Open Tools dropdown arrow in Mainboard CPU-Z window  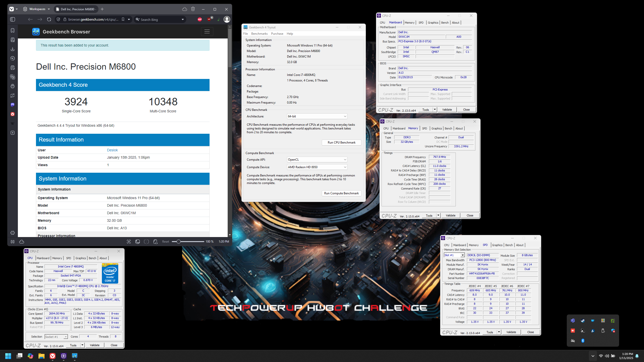pyautogui.click(x=435, y=110)
